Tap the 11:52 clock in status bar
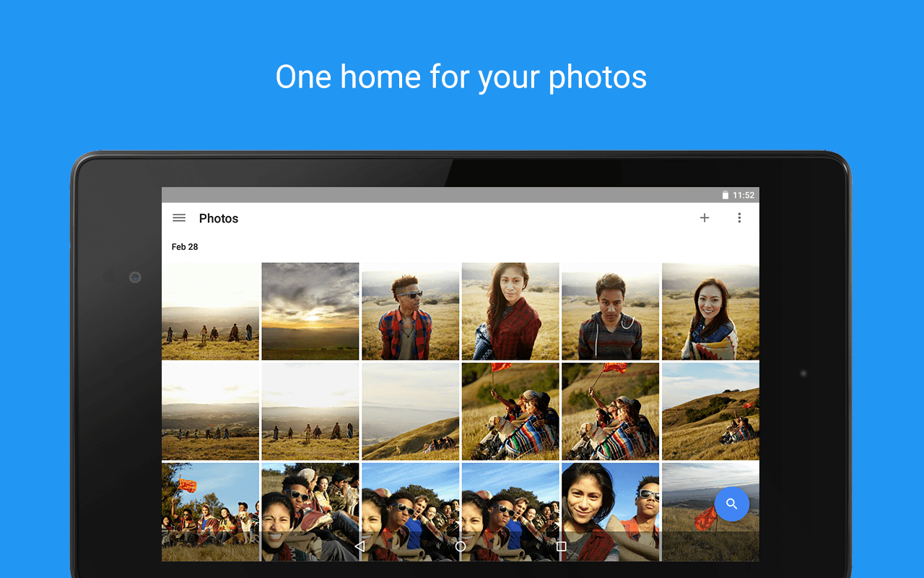The width and height of the screenshot is (924, 578). click(743, 194)
